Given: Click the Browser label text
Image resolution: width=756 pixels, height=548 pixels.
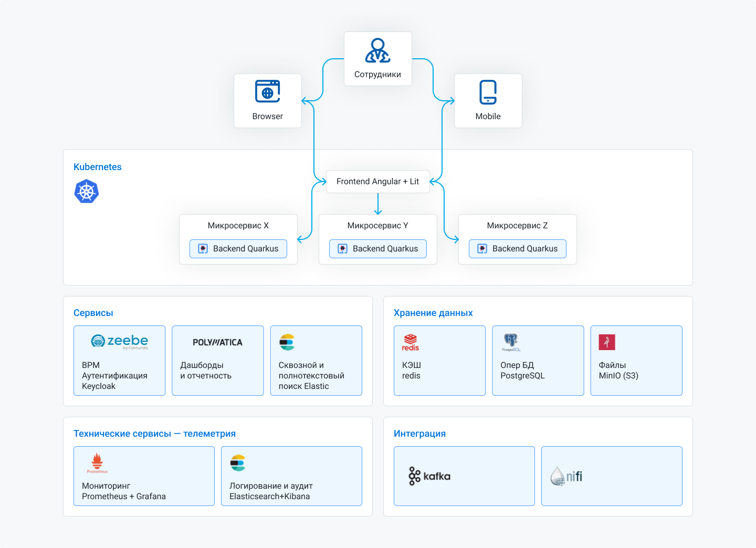Looking at the screenshot, I should click(268, 117).
